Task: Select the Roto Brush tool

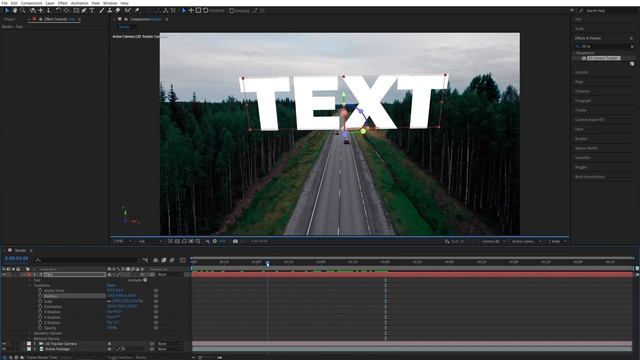Action: [x=128, y=11]
